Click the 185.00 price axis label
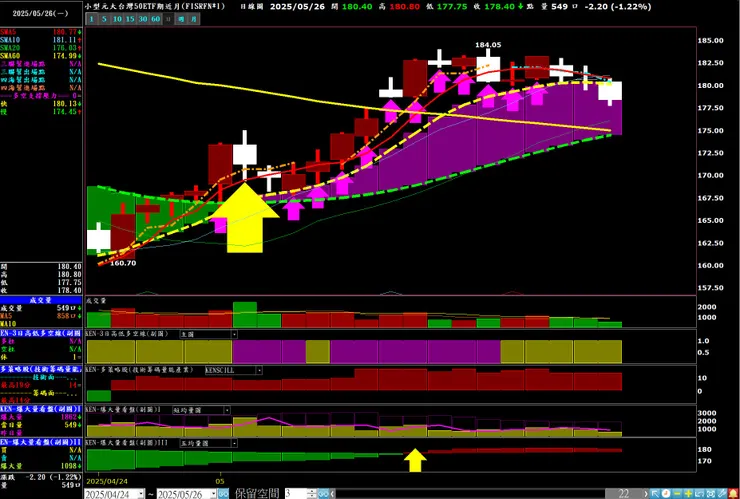Viewport: 740px width, 499px height. click(710, 41)
